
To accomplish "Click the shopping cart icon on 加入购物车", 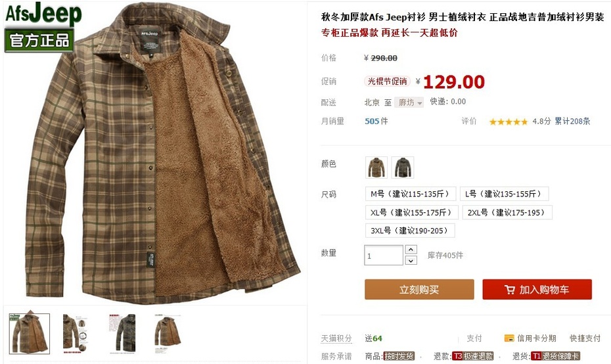I will click(x=509, y=290).
